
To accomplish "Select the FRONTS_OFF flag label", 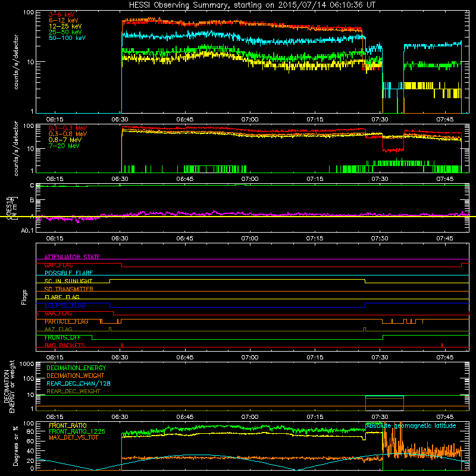I will [x=62, y=337].
